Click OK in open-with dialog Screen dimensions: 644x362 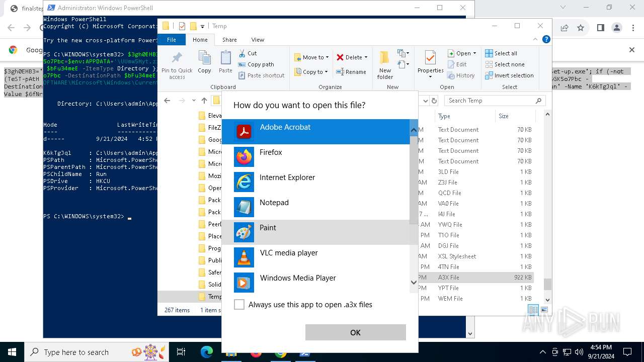[x=355, y=332]
